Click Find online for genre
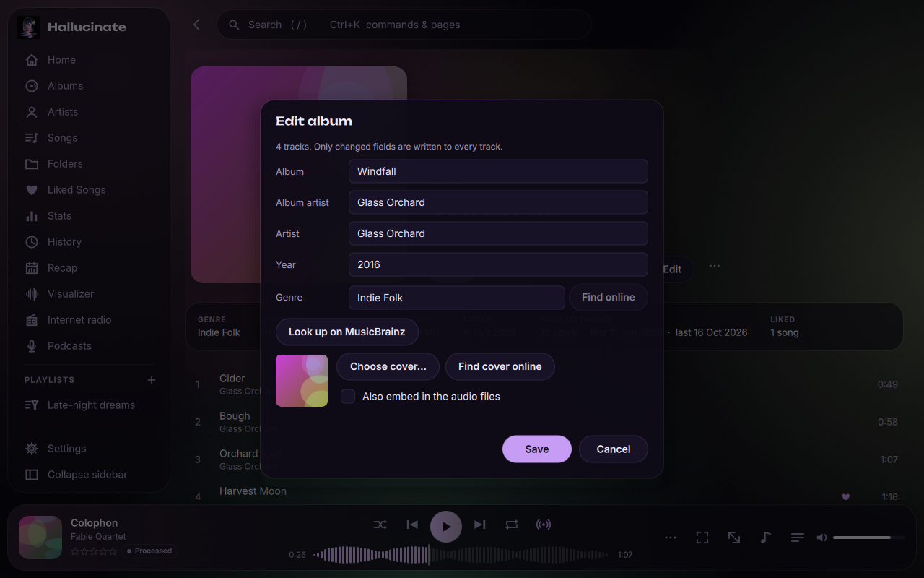 pos(609,297)
